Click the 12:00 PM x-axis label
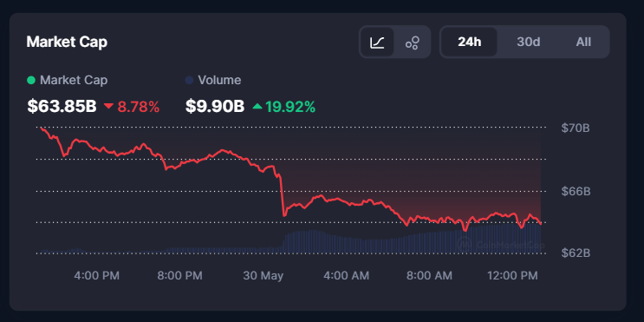 click(512, 275)
